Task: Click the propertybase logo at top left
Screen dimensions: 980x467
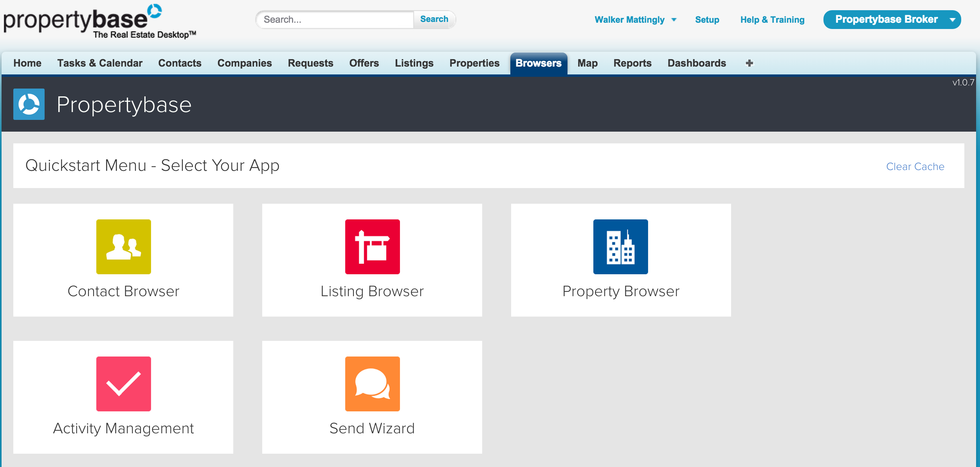Action: pos(100,22)
